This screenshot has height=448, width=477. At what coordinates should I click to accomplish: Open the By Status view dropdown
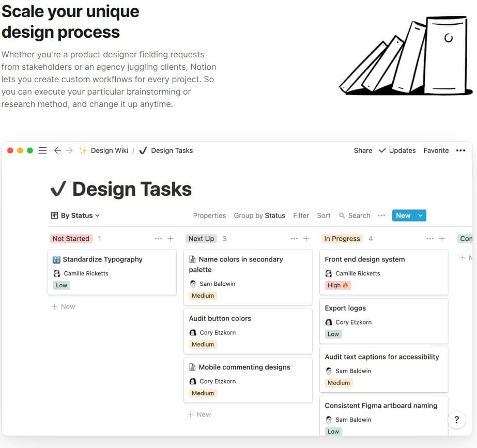tap(75, 215)
